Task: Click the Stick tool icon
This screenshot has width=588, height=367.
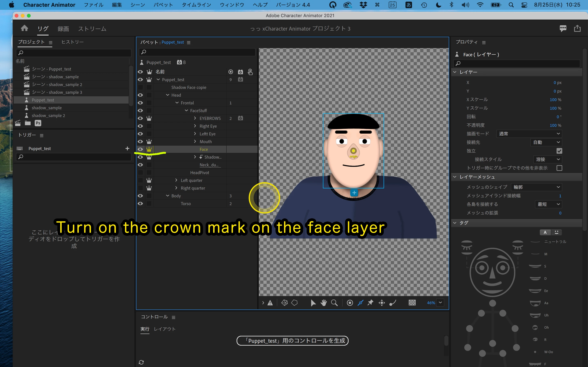Action: coord(360,303)
